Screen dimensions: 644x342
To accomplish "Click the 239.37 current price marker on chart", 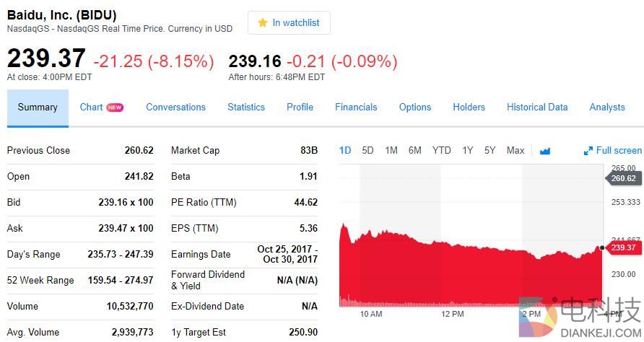I will coord(622,247).
